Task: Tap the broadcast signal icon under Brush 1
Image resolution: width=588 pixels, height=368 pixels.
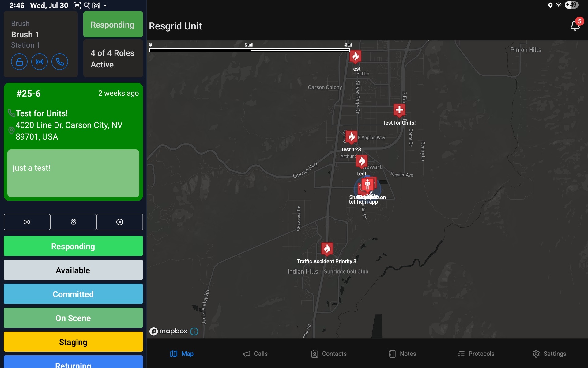Action: pyautogui.click(x=40, y=62)
